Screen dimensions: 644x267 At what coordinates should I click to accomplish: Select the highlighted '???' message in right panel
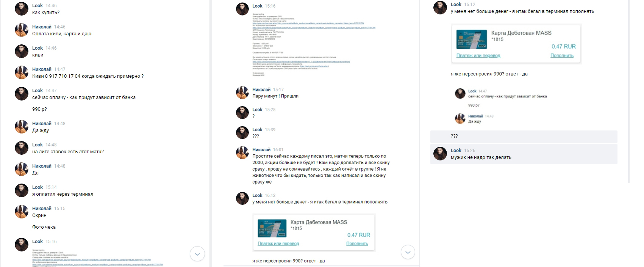click(x=524, y=136)
